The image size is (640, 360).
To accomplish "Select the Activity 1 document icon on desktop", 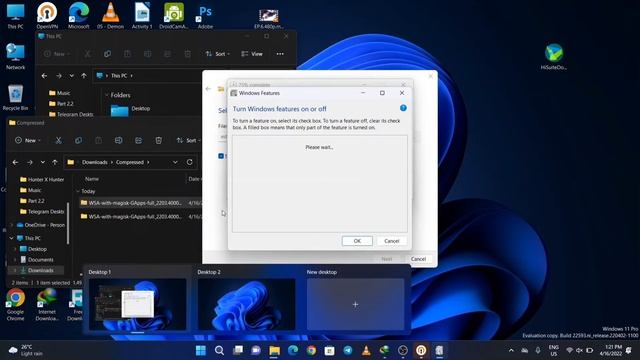I will pos(142,16).
